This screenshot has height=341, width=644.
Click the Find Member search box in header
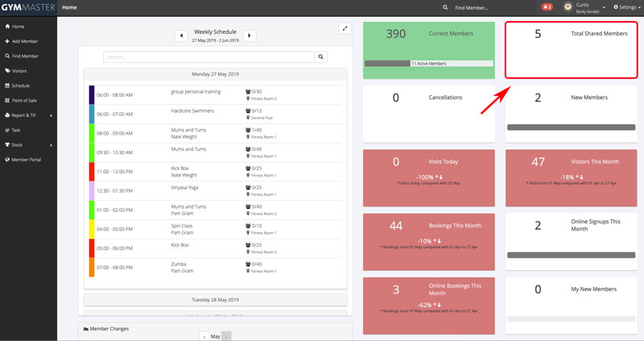(x=491, y=7)
